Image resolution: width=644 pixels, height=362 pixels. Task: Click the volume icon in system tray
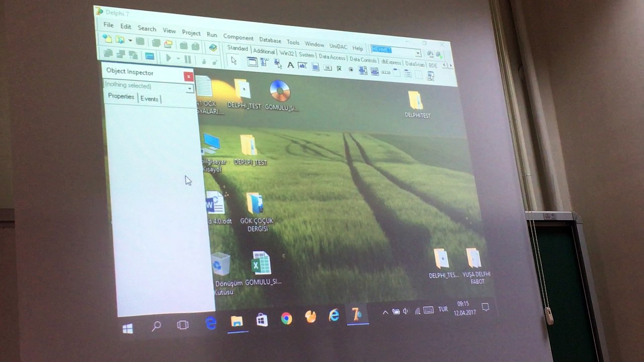[406, 312]
